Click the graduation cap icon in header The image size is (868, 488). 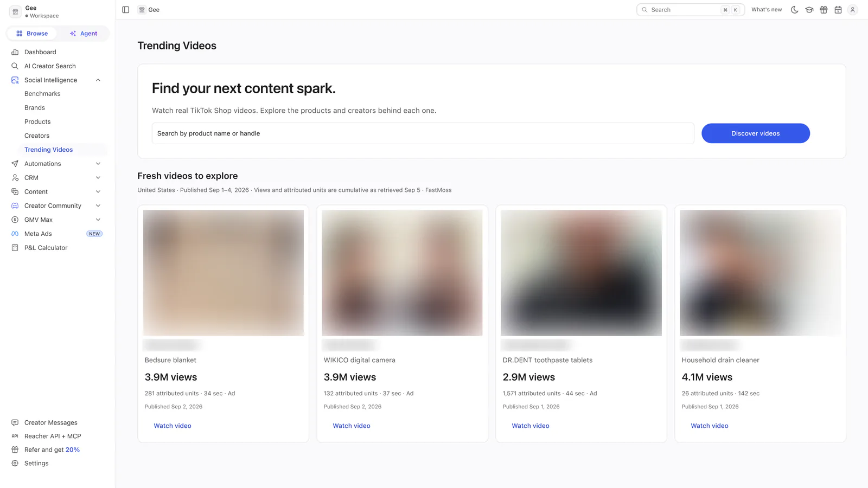809,10
